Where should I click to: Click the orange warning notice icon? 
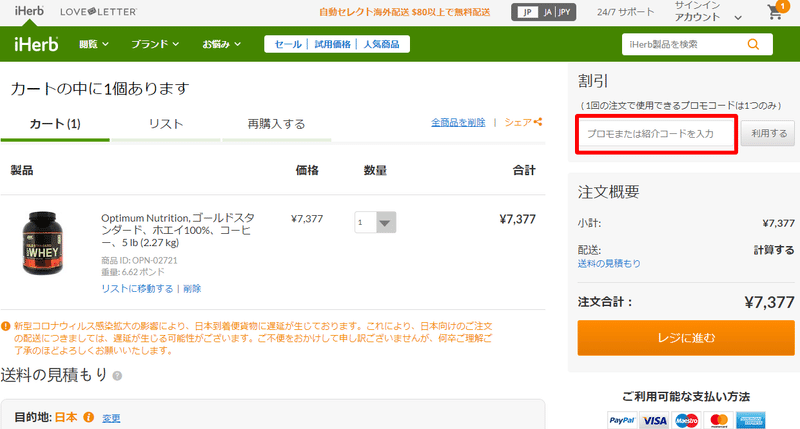click(6, 326)
